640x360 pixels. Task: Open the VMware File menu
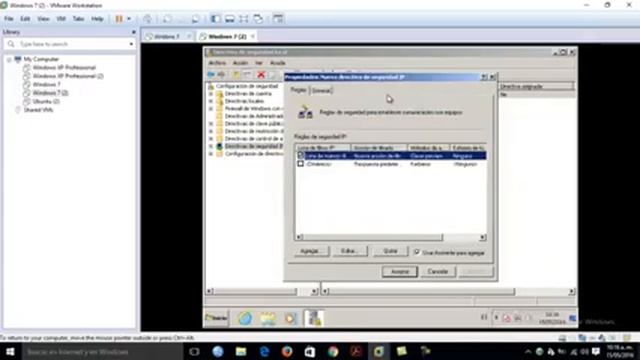[9, 19]
